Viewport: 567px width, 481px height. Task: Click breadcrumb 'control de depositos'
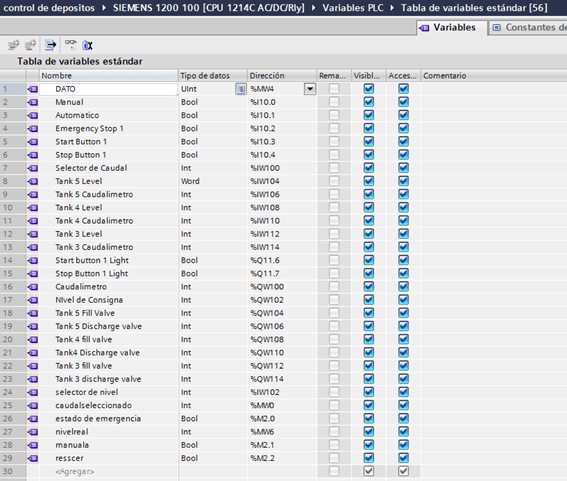[x=49, y=8]
